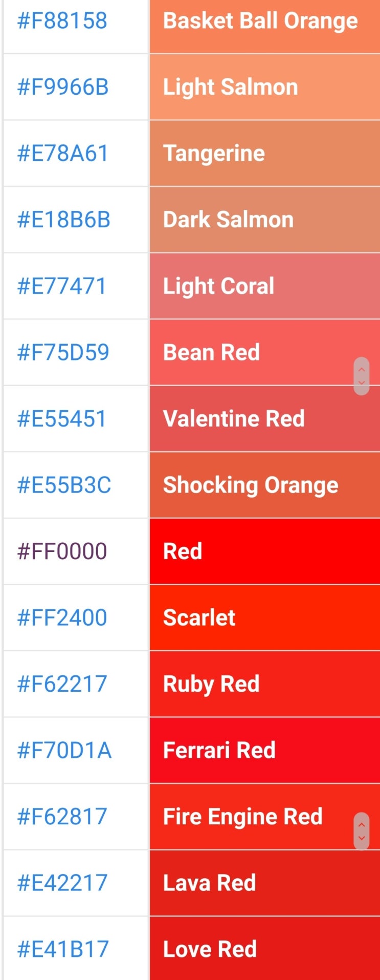
Task: Select the Light Coral color swatch
Action: pyautogui.click(x=264, y=286)
